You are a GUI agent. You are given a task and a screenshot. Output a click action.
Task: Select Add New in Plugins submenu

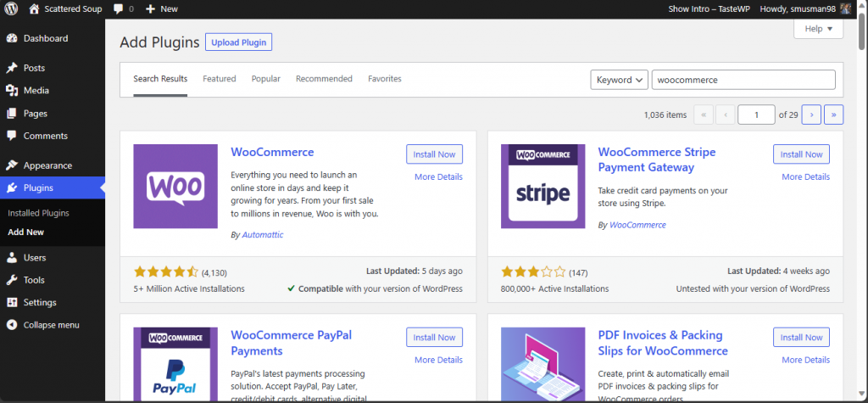(x=26, y=232)
